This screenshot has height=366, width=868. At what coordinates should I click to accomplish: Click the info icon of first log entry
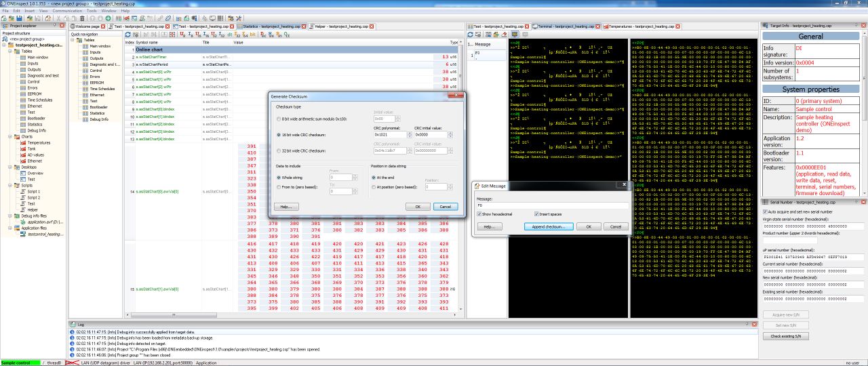click(x=73, y=332)
